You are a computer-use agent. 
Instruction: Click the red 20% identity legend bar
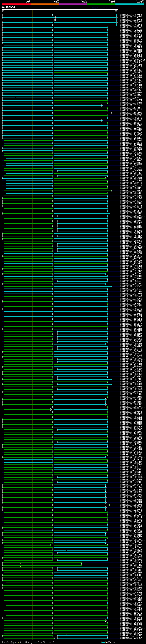16,4
